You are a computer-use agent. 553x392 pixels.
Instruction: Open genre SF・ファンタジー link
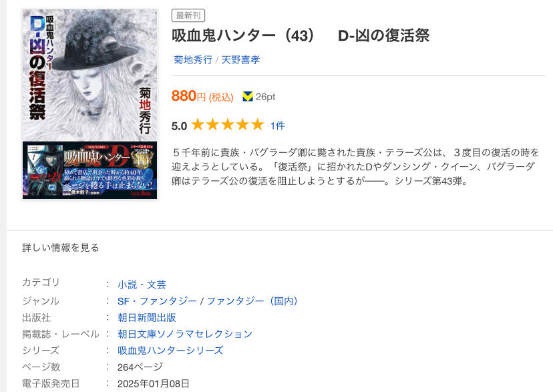pos(158,301)
